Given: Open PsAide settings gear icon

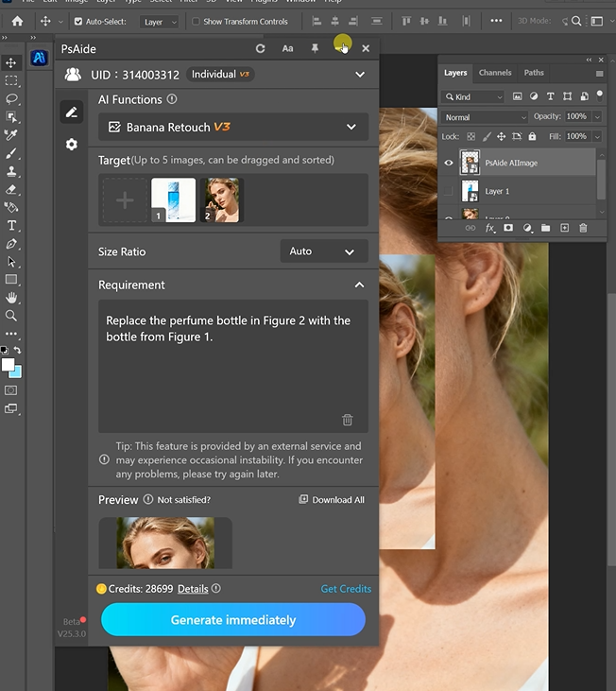Looking at the screenshot, I should (x=71, y=145).
